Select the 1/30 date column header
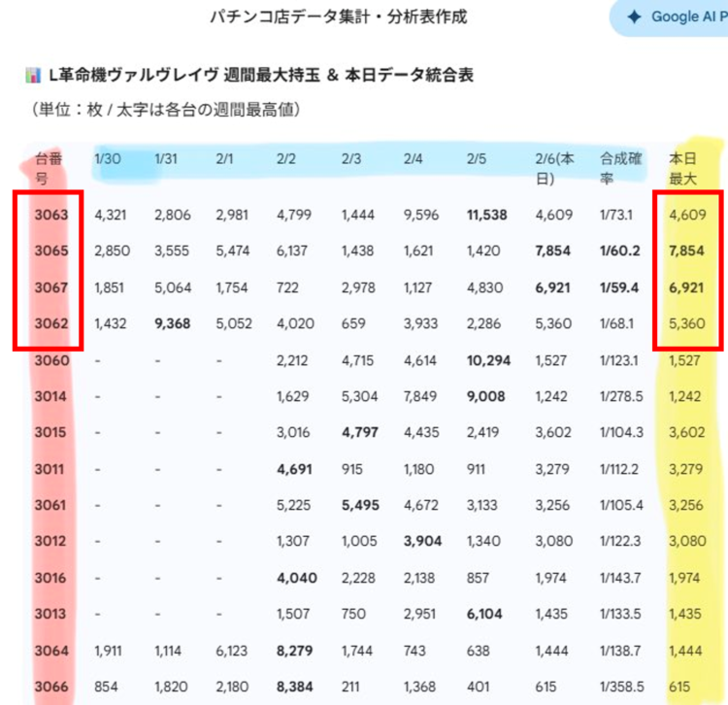 coord(108,157)
